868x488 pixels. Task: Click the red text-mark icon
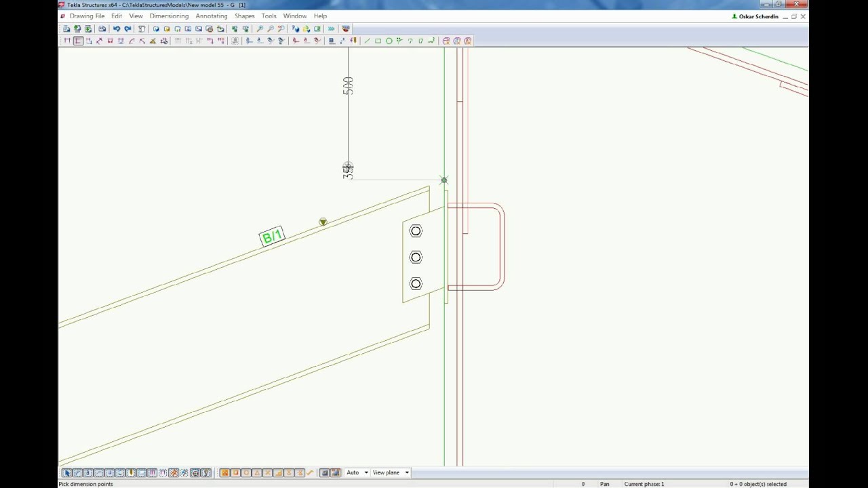[x=306, y=41]
